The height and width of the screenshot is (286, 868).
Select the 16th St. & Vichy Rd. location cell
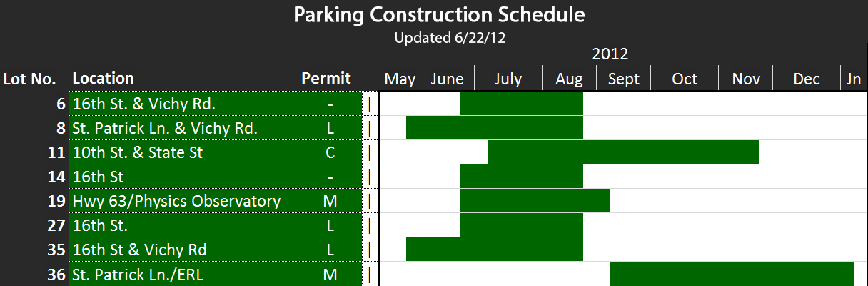[x=183, y=104]
